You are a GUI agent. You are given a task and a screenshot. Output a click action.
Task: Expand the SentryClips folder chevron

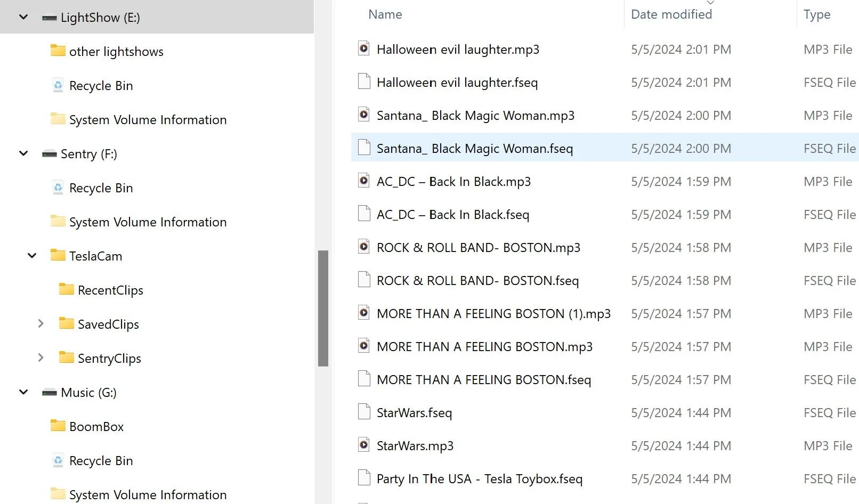[x=40, y=357]
